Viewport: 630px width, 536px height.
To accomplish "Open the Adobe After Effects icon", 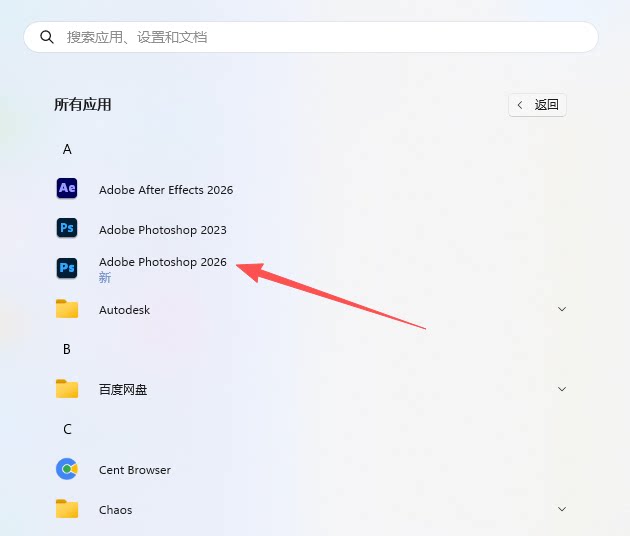I will click(x=67, y=188).
